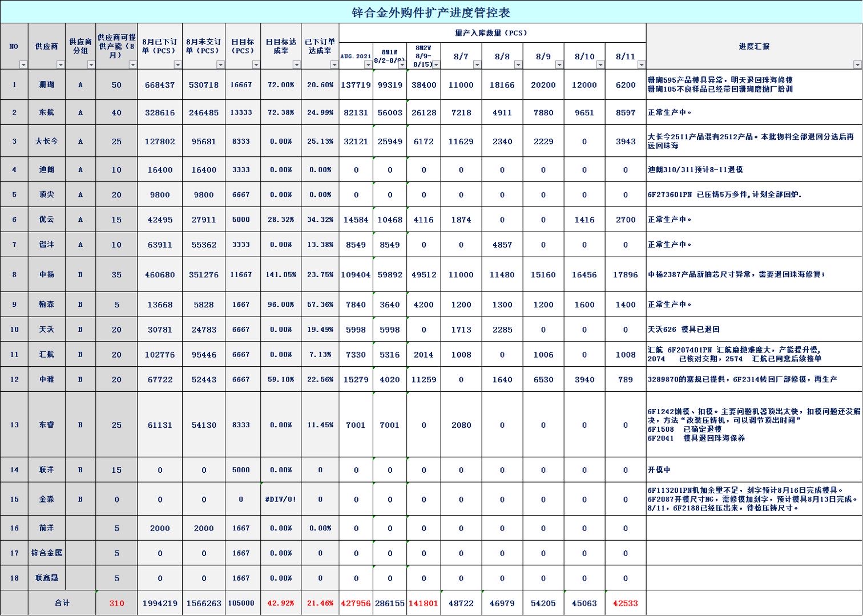
Task: Open the 日目标达成率 filter button
Action: [296, 65]
